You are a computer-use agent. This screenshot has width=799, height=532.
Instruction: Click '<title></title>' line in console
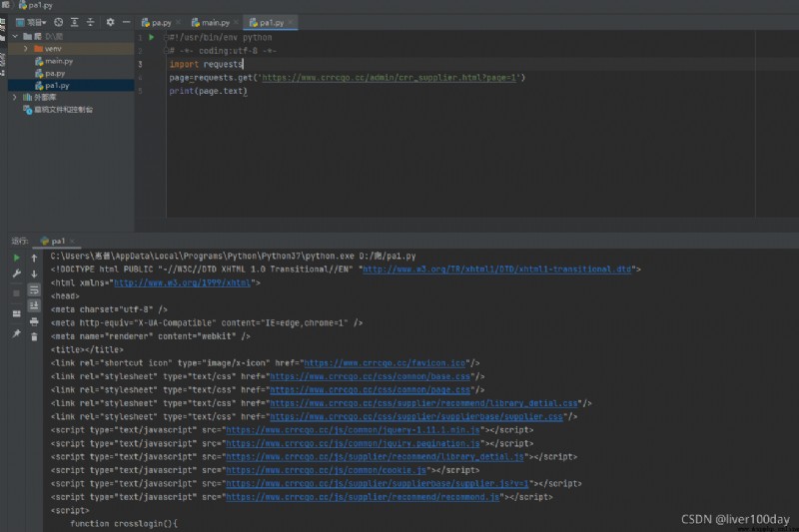point(87,349)
